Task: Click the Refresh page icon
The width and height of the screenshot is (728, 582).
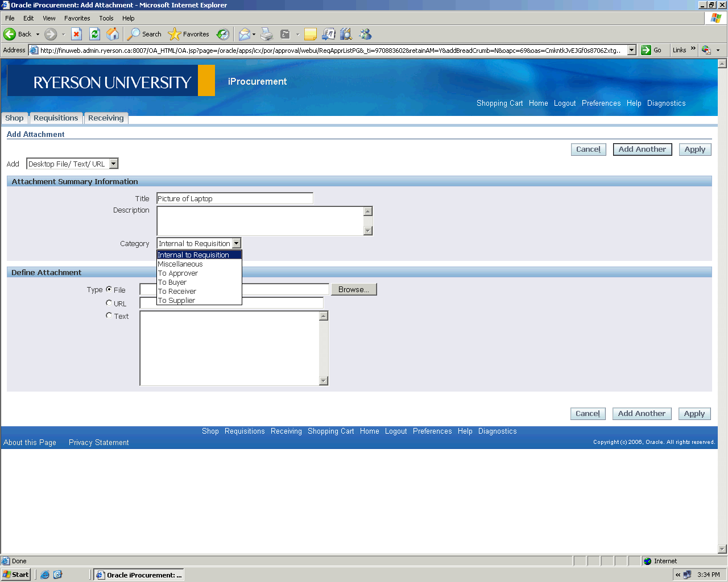Action: (95, 34)
